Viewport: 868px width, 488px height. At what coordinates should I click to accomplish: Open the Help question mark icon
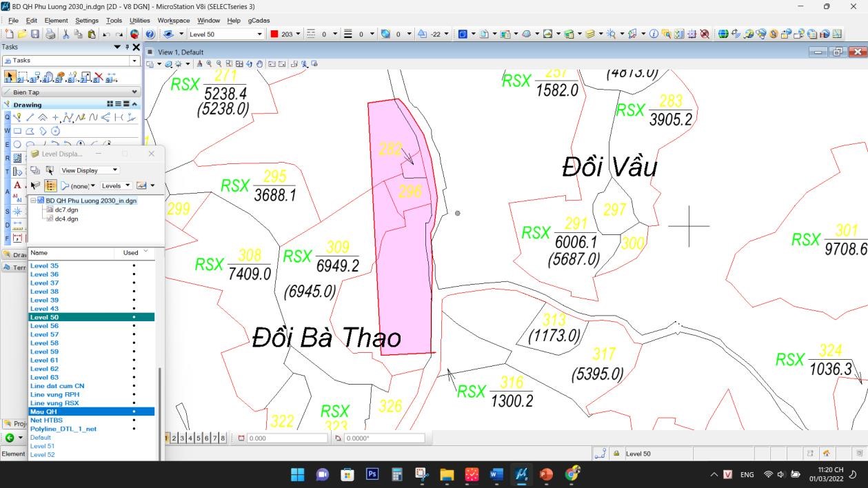pyautogui.click(x=150, y=34)
